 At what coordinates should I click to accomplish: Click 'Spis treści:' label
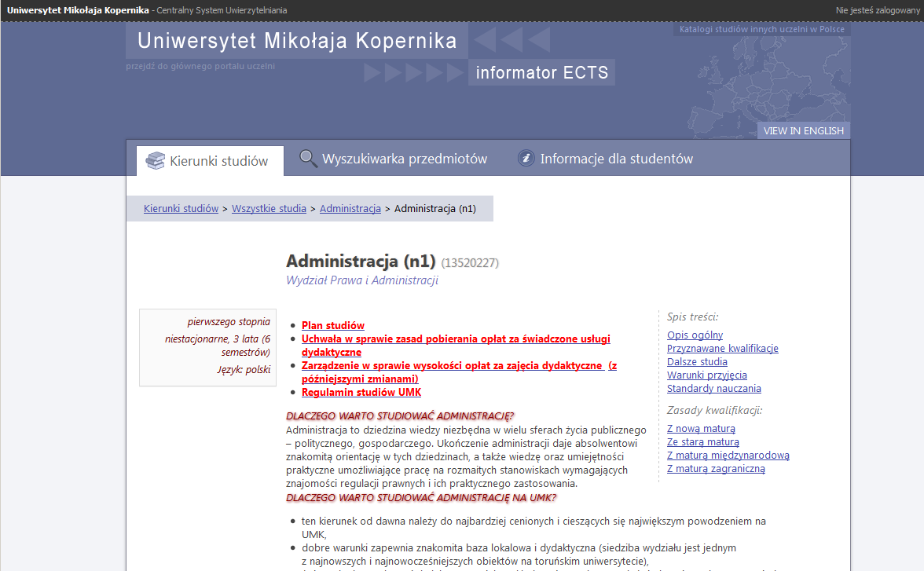692,317
